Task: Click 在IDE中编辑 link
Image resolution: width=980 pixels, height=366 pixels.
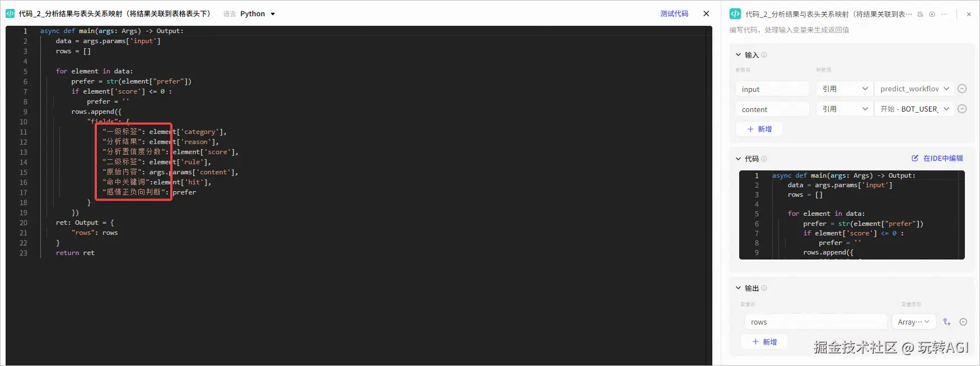Action: point(937,158)
